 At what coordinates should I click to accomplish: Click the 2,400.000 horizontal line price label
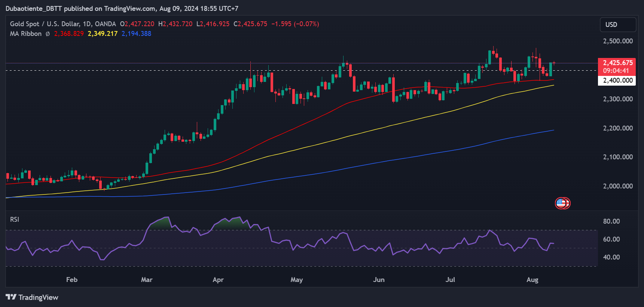pyautogui.click(x=617, y=80)
